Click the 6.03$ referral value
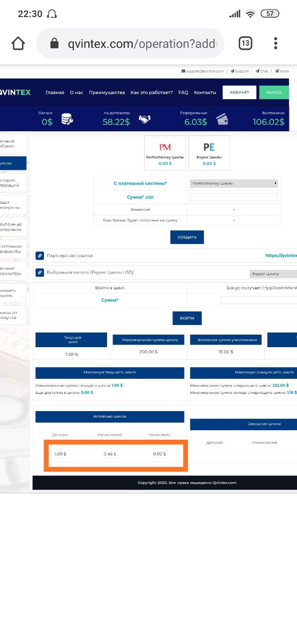Viewport: 297px width, 644px height. point(196,122)
